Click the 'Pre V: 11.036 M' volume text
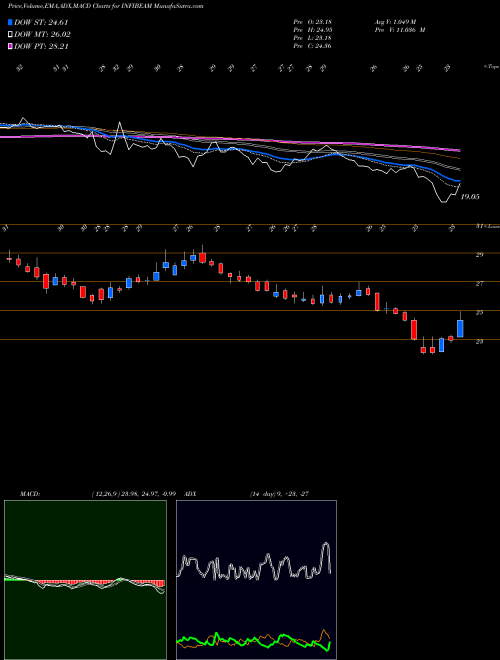This screenshot has height=660, width=500. (399, 30)
